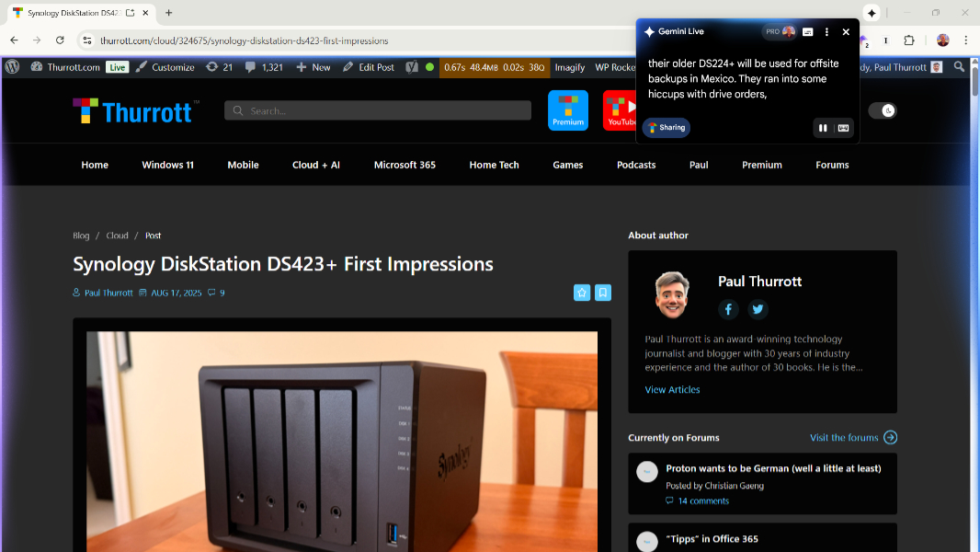Open the author's Facebook profile icon

click(728, 309)
